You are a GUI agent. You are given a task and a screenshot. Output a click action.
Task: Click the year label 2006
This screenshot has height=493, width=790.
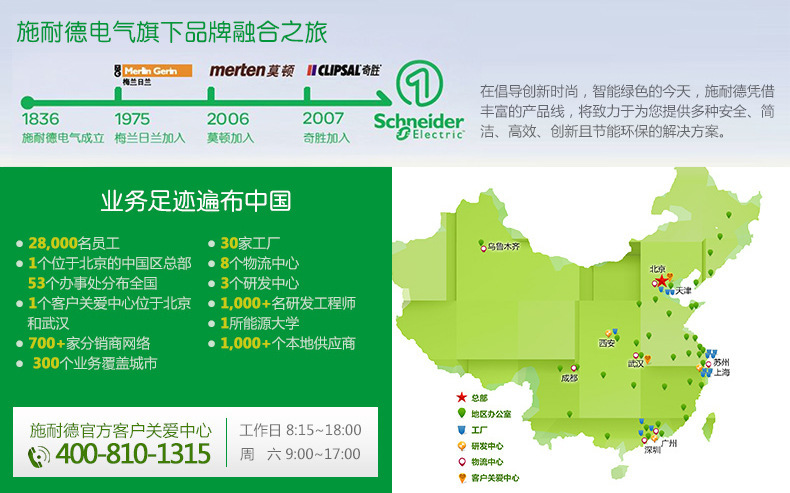click(x=228, y=119)
